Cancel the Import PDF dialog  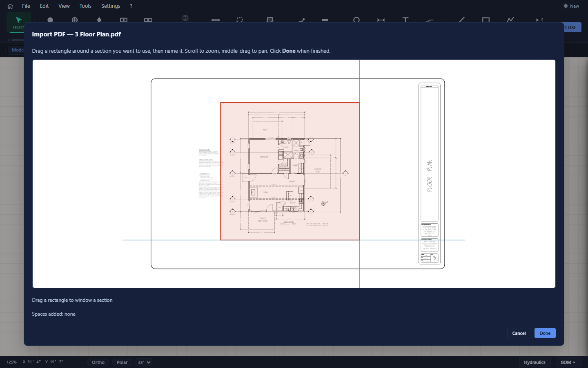[519, 333]
